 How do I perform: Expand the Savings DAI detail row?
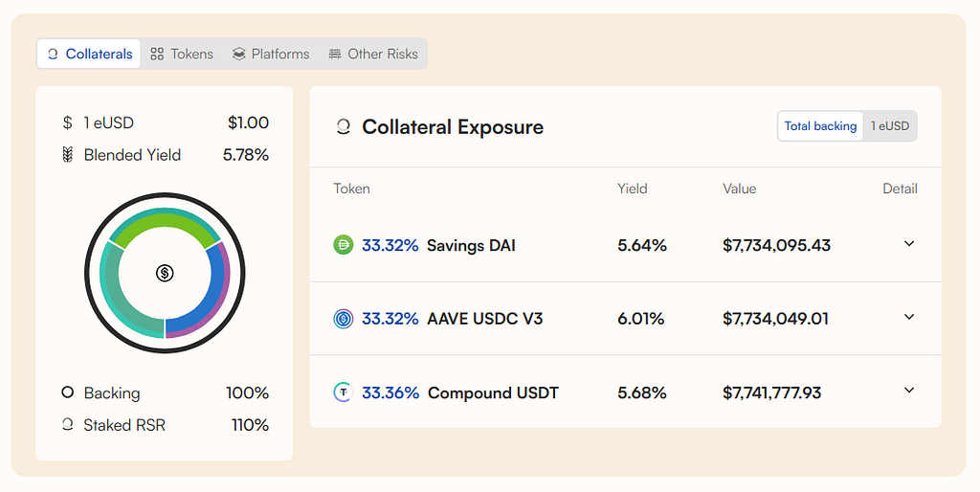pos(909,244)
